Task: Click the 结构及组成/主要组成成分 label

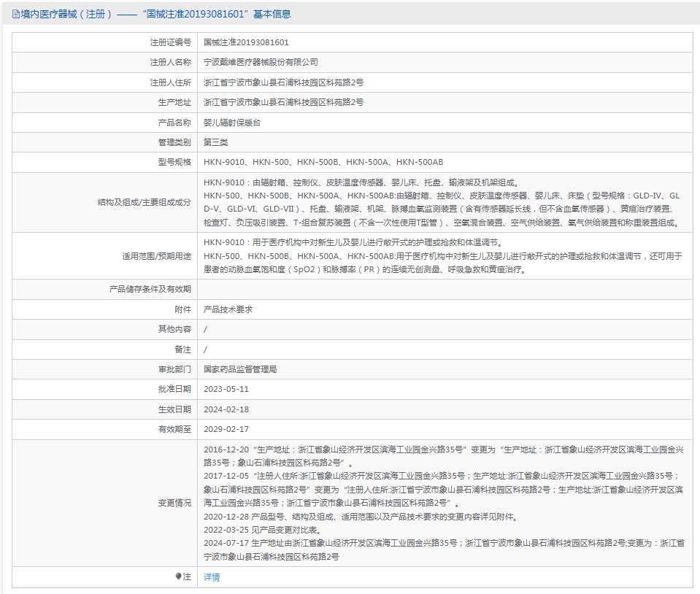Action: (145, 202)
